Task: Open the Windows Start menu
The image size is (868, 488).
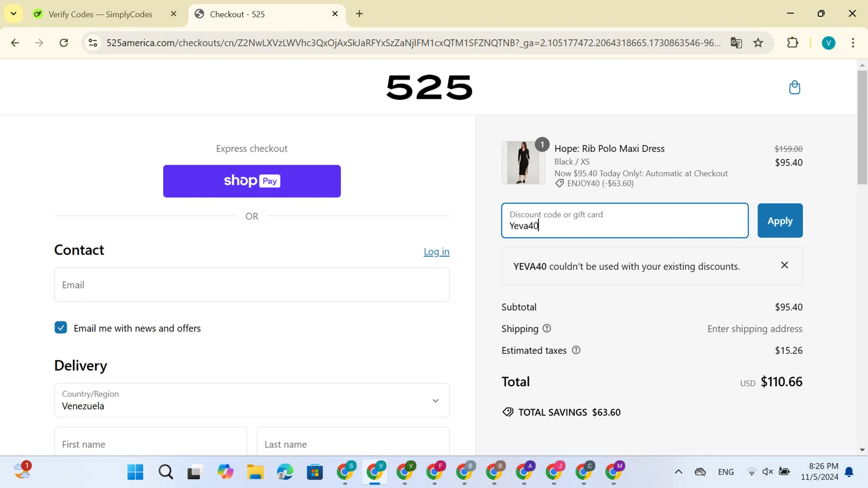Action: pos(135,472)
